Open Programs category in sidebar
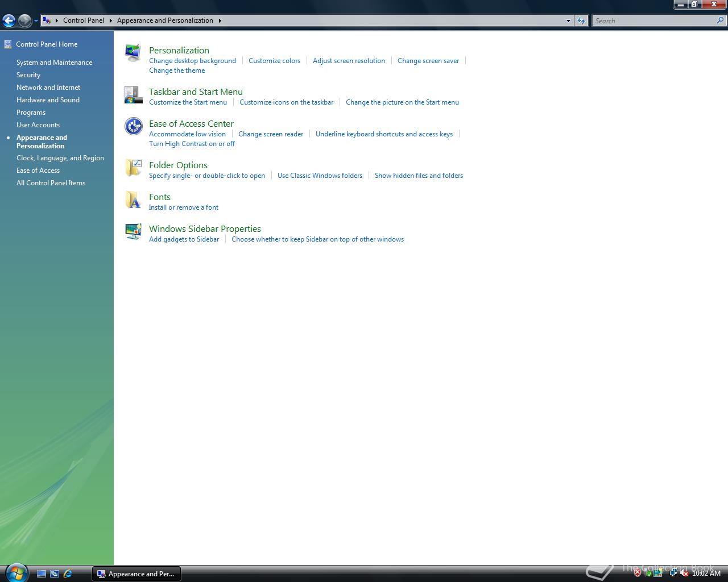This screenshot has height=582, width=728. pos(31,113)
